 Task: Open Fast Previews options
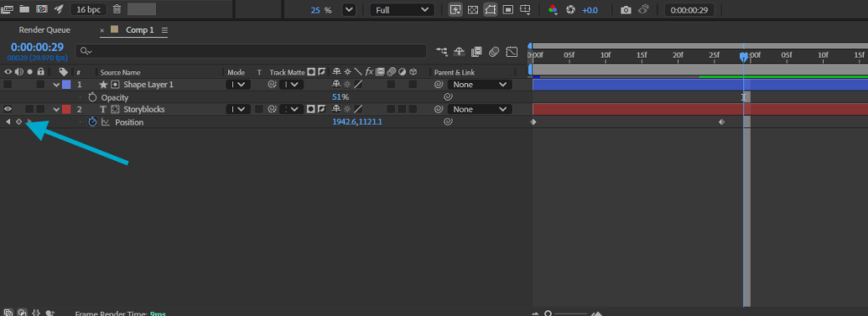(x=455, y=10)
